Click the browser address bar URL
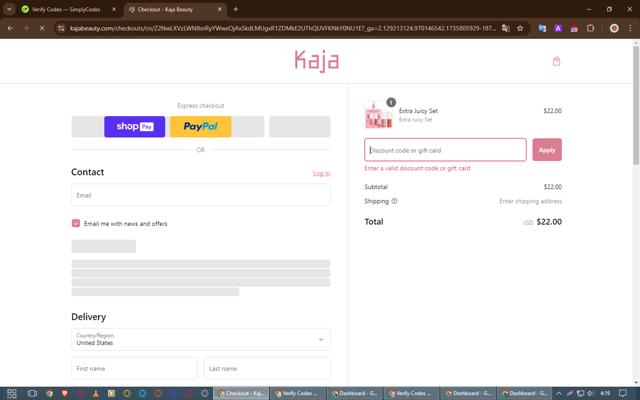Image resolution: width=640 pixels, height=400 pixels. coord(283,28)
